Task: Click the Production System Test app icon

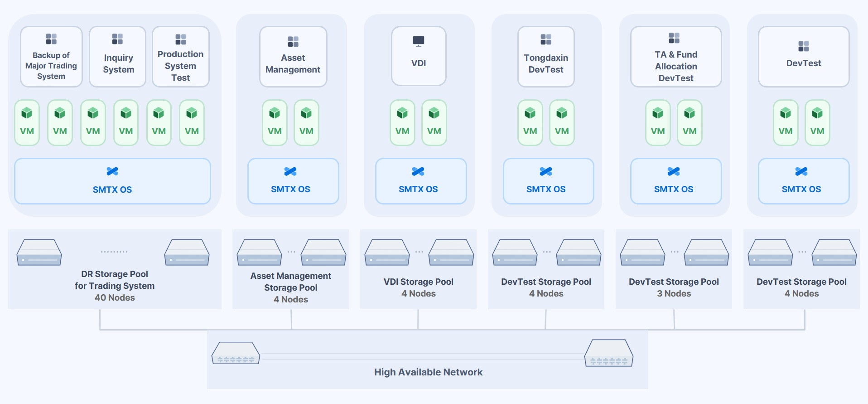Action: click(181, 39)
